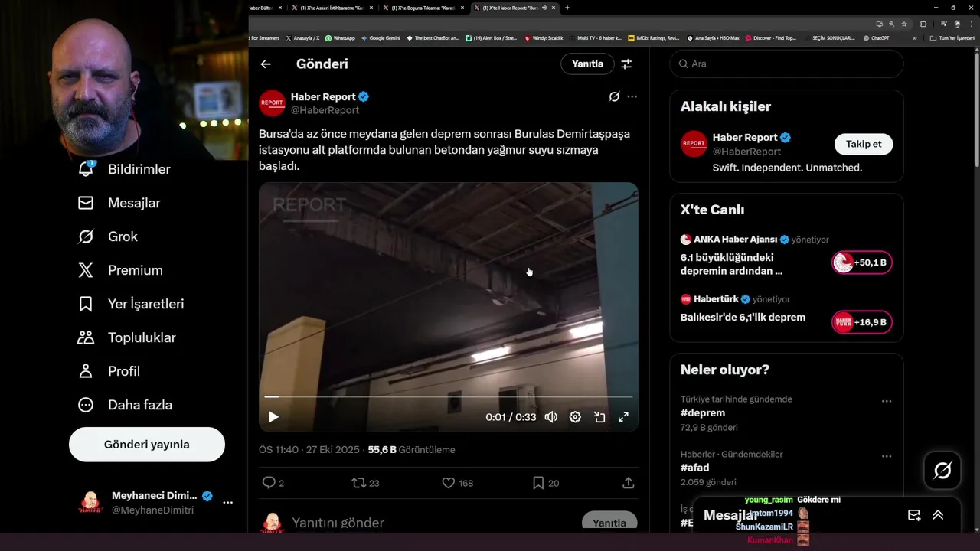The image size is (980, 551).
Task: Expand Daha fazla menu
Action: (125, 405)
